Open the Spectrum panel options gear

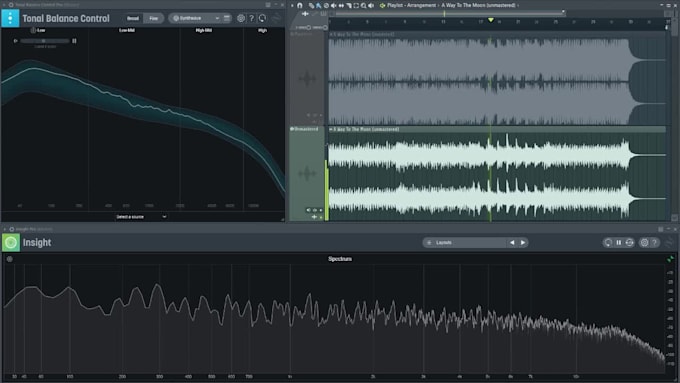(x=10, y=259)
